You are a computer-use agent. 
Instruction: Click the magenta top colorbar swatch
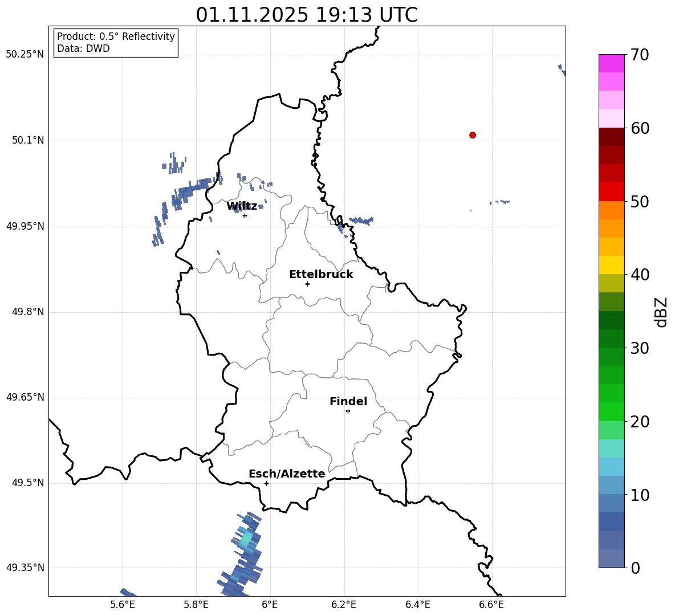tap(612, 63)
